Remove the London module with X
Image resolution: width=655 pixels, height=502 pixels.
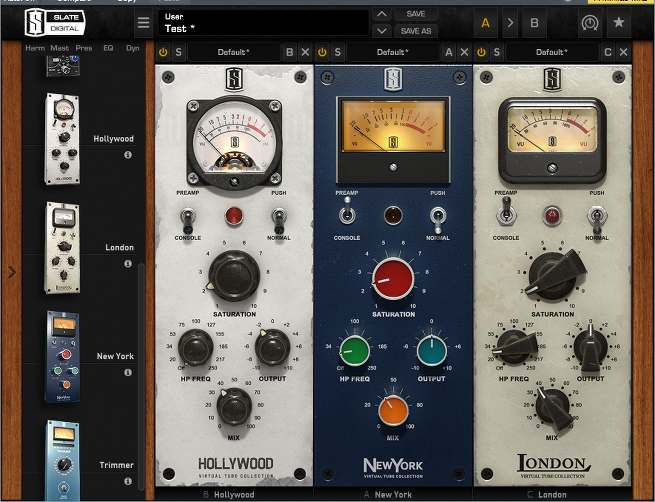(624, 52)
